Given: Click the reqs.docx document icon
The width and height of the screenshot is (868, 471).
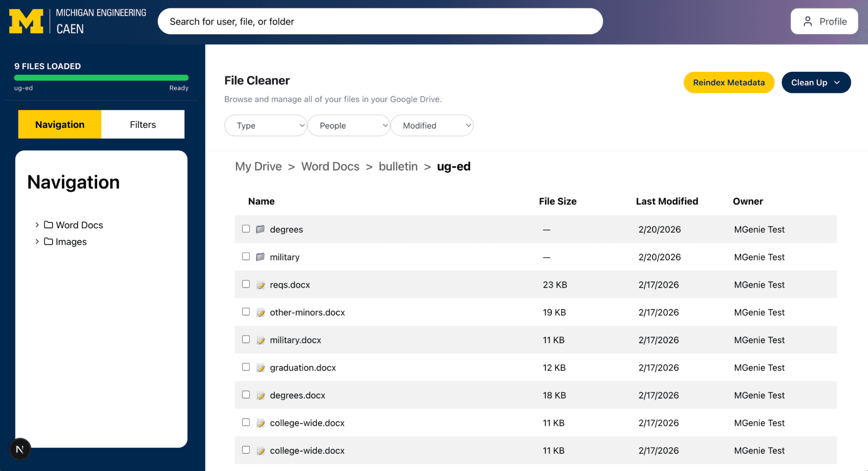Looking at the screenshot, I should click(261, 285).
